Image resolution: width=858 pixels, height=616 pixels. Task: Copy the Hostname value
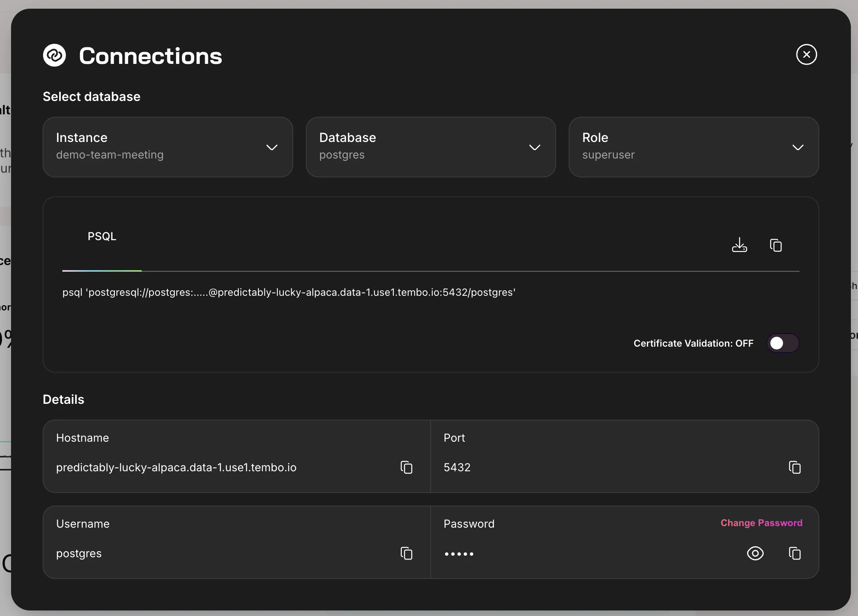point(406,467)
